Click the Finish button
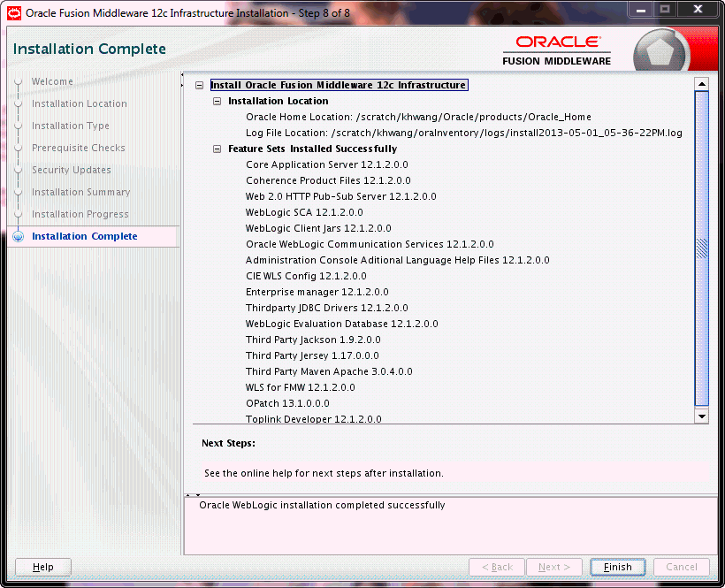The height and width of the screenshot is (588, 725). [617, 567]
